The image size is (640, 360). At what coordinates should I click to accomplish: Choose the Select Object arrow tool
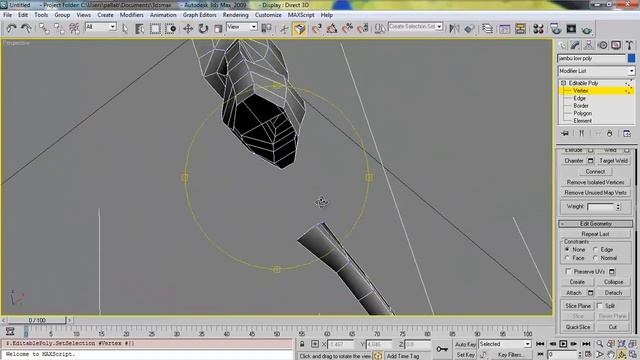click(125, 28)
